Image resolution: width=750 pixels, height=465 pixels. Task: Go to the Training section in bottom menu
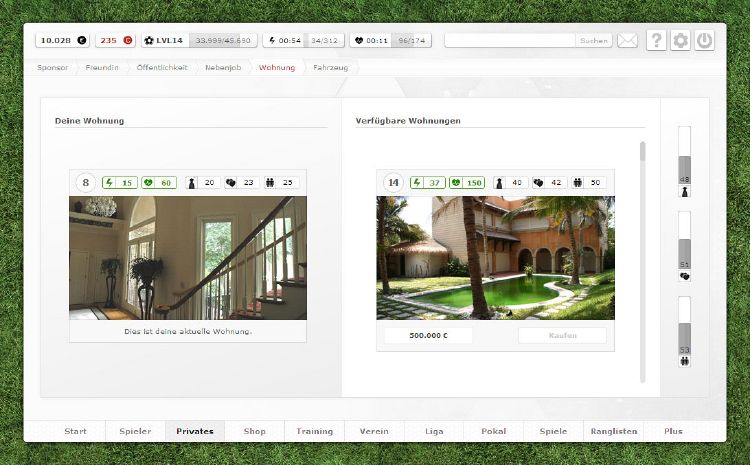314,431
